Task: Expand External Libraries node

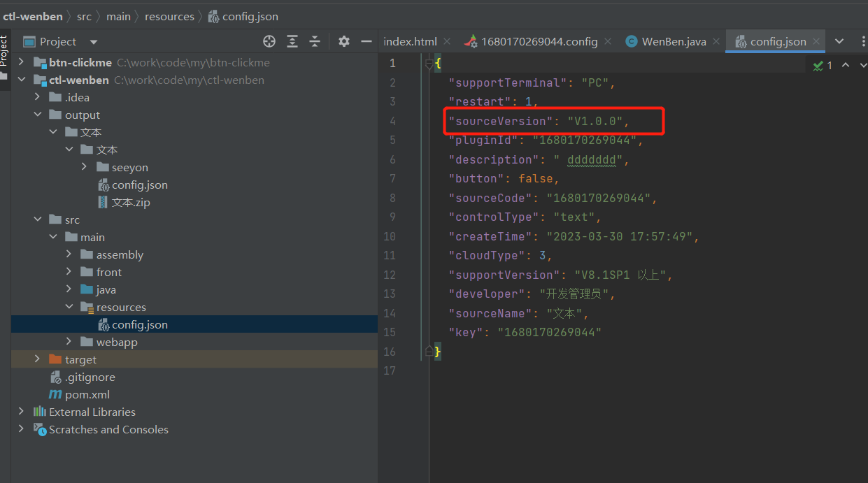Action: pos(21,412)
